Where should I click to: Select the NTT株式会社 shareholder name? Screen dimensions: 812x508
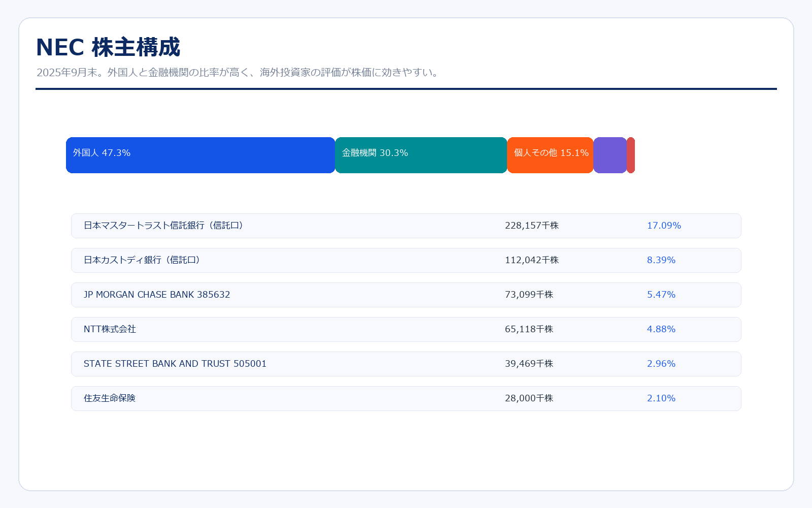110,329
